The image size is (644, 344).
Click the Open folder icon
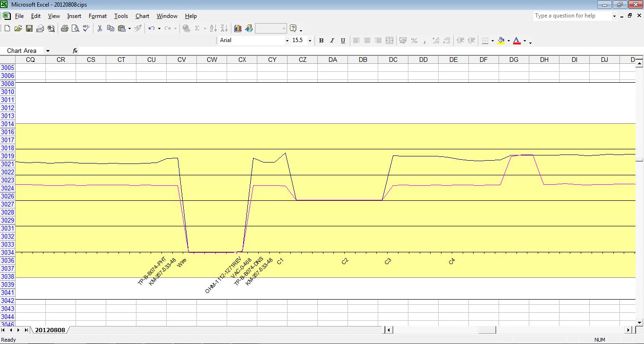pyautogui.click(x=18, y=28)
